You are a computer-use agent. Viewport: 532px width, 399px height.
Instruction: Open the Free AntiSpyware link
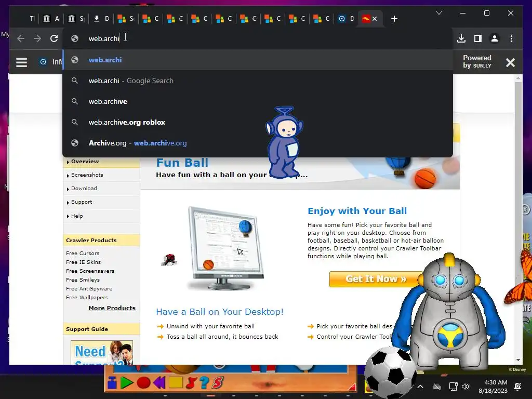(89, 289)
